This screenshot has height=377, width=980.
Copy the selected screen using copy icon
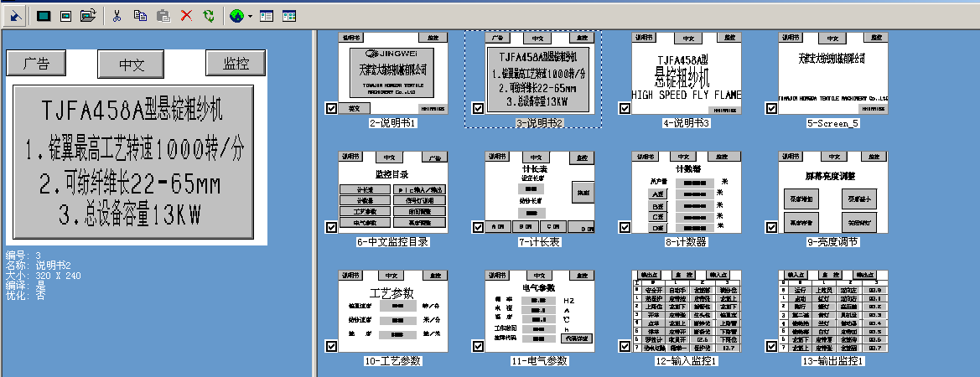coord(140,15)
